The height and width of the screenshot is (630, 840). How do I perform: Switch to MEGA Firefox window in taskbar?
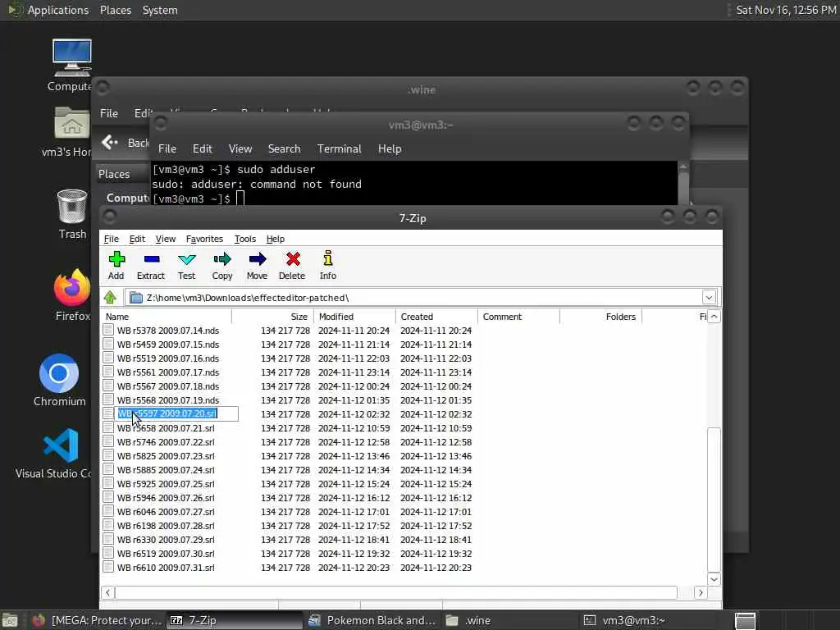click(97, 620)
